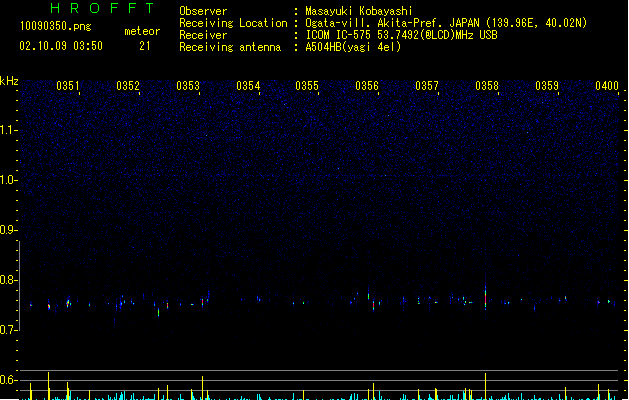Click the meteor label
Screen dimensions: 629x400
click(x=142, y=31)
